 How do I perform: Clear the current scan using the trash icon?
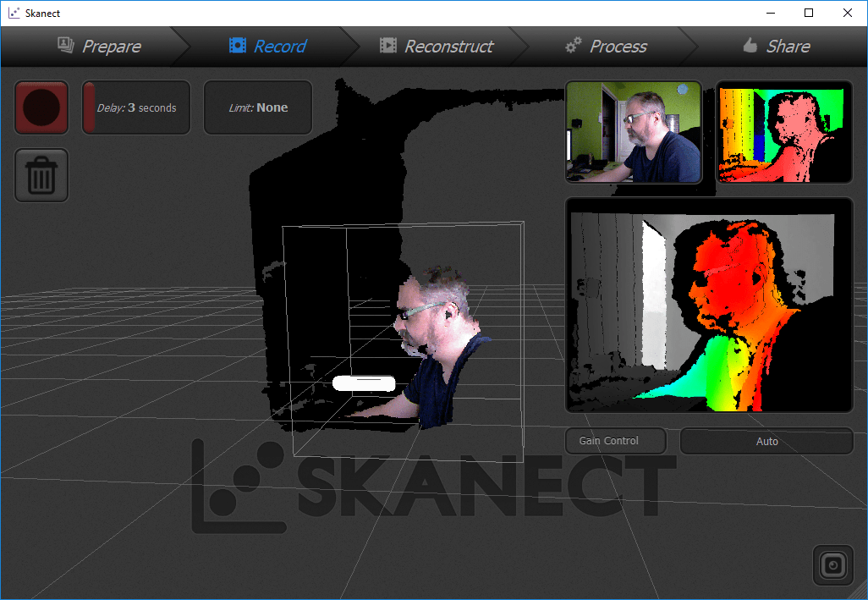pos(41,175)
